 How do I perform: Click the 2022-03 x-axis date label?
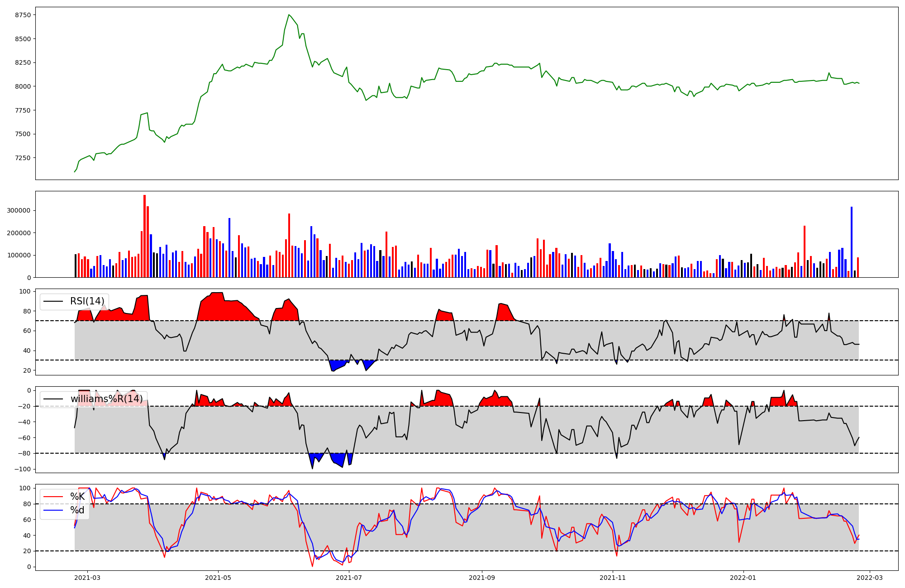[870, 578]
